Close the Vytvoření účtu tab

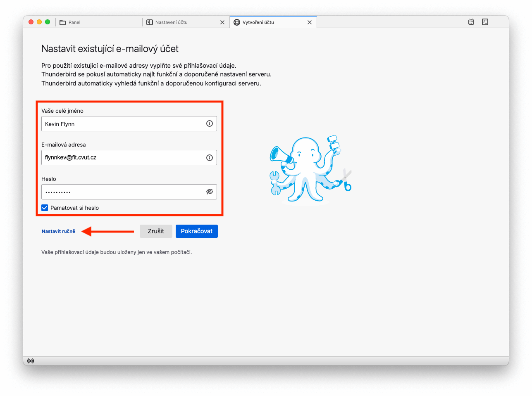point(310,22)
